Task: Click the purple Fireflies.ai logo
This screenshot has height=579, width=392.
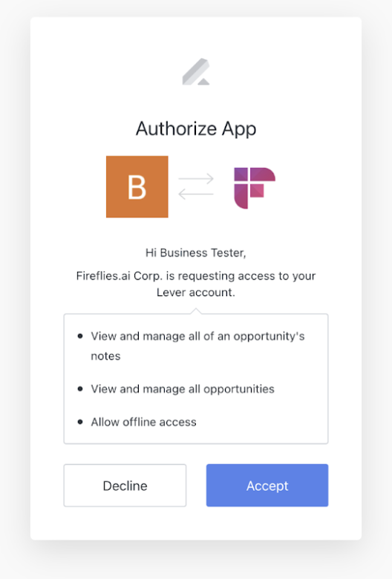Action: click(255, 188)
